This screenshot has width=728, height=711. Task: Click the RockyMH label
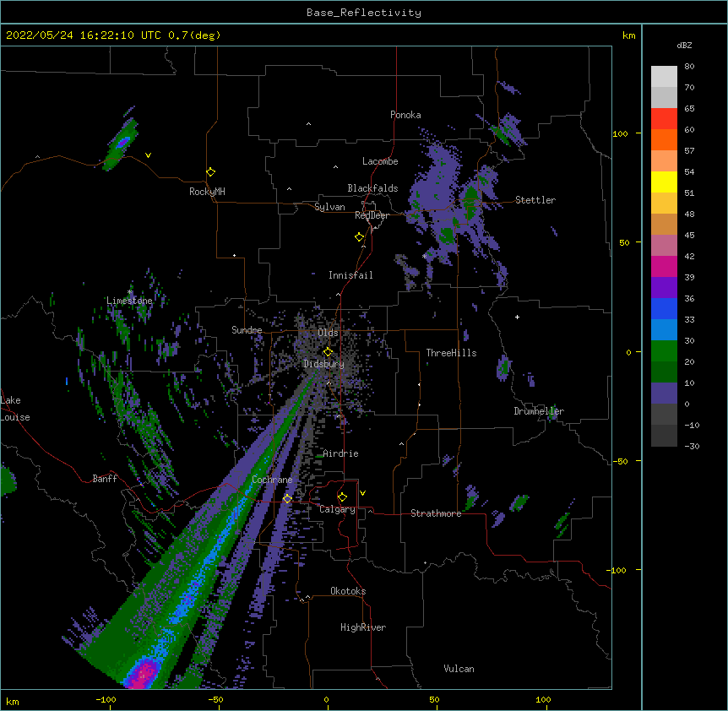tap(207, 192)
